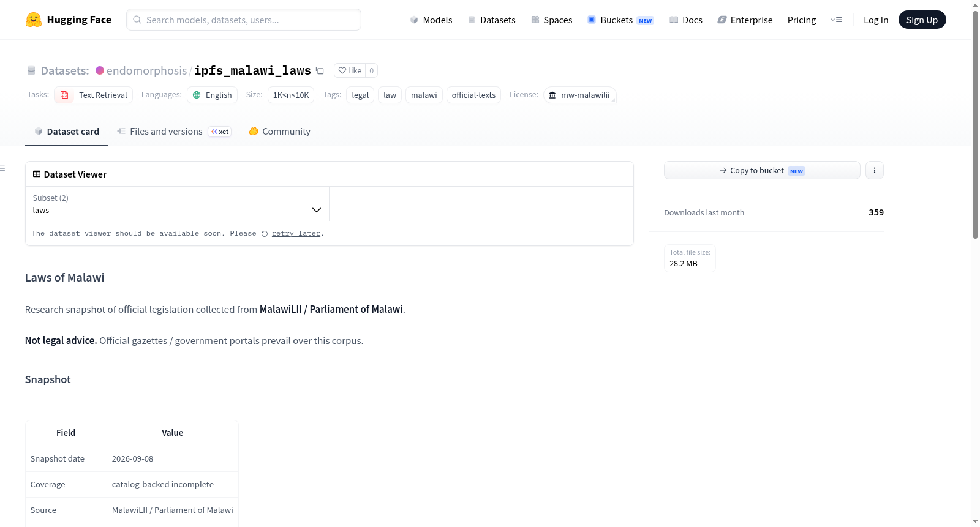
Task: Click the globe icon beside English
Action: pyautogui.click(x=197, y=95)
